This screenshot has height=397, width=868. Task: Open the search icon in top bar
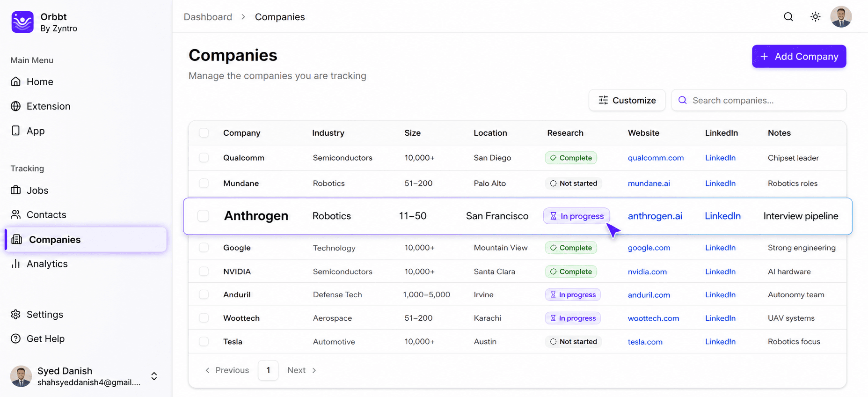tap(788, 17)
